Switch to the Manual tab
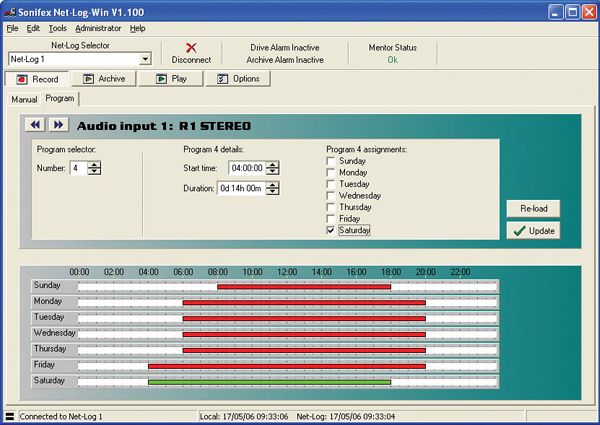Viewport: 600px width, 425px height. point(24,100)
